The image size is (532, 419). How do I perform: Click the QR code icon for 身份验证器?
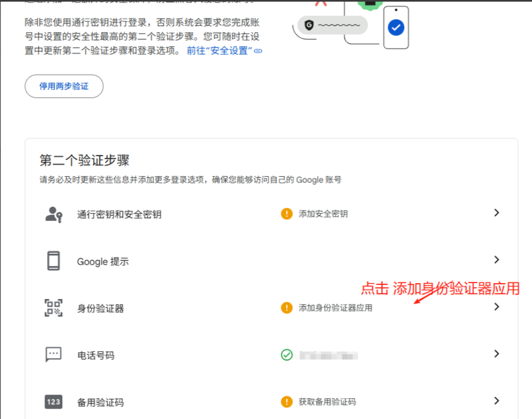click(53, 308)
